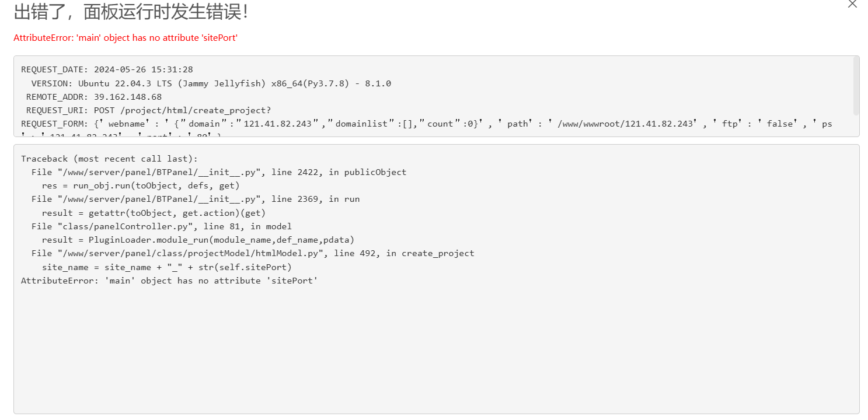This screenshot has width=868, height=420.
Task: Click the getattr(toObject, get.action) code line
Action: [154, 213]
